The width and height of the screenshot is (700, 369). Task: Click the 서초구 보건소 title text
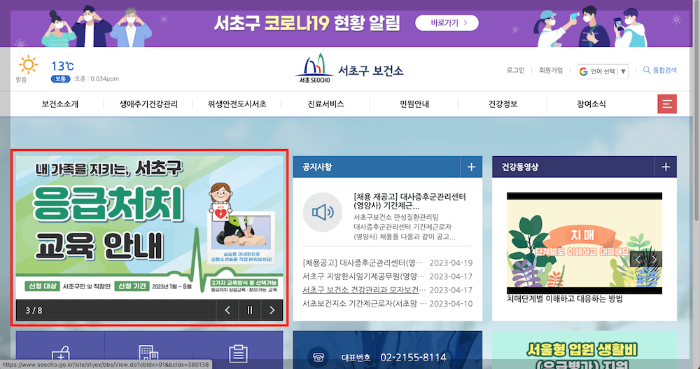(371, 70)
